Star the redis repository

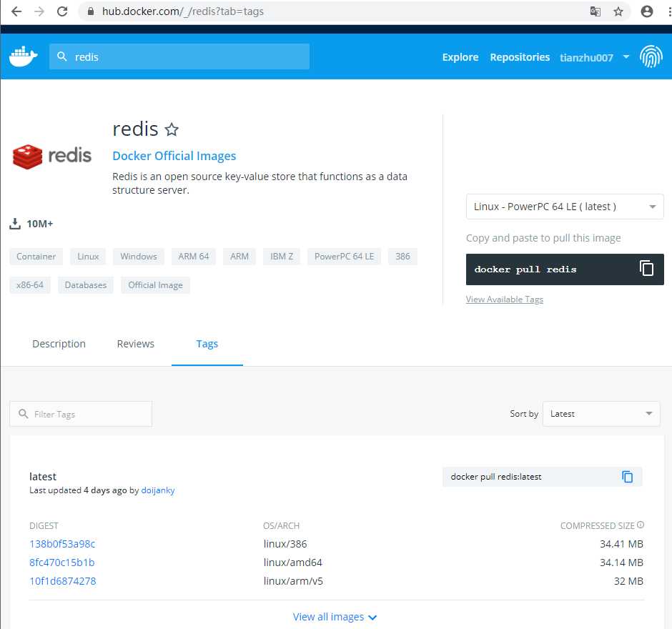pyautogui.click(x=172, y=129)
